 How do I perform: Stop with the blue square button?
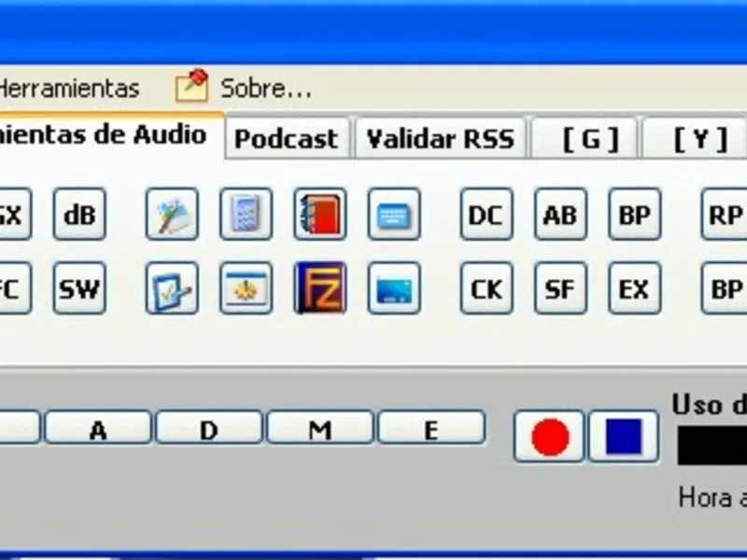[624, 436]
